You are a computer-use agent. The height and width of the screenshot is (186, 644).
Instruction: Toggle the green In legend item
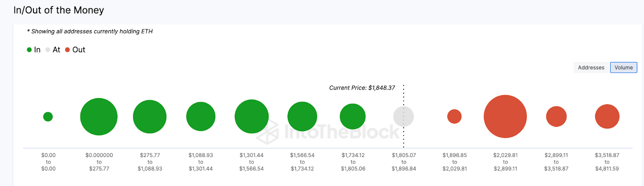pyautogui.click(x=34, y=50)
